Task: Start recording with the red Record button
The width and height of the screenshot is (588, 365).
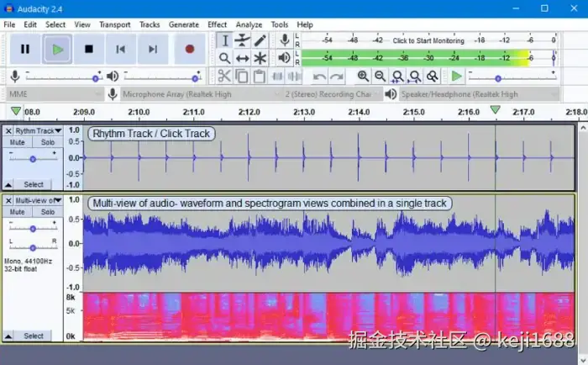Action: (190, 49)
